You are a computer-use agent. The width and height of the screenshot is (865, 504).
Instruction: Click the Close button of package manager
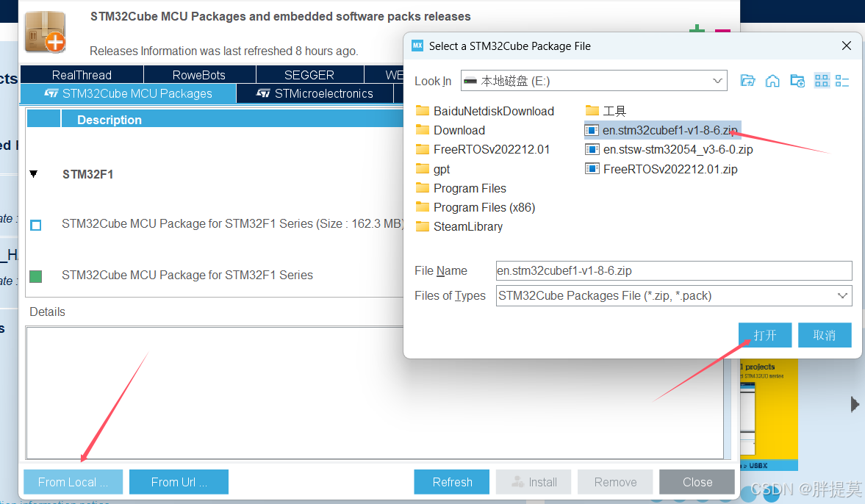click(x=697, y=482)
